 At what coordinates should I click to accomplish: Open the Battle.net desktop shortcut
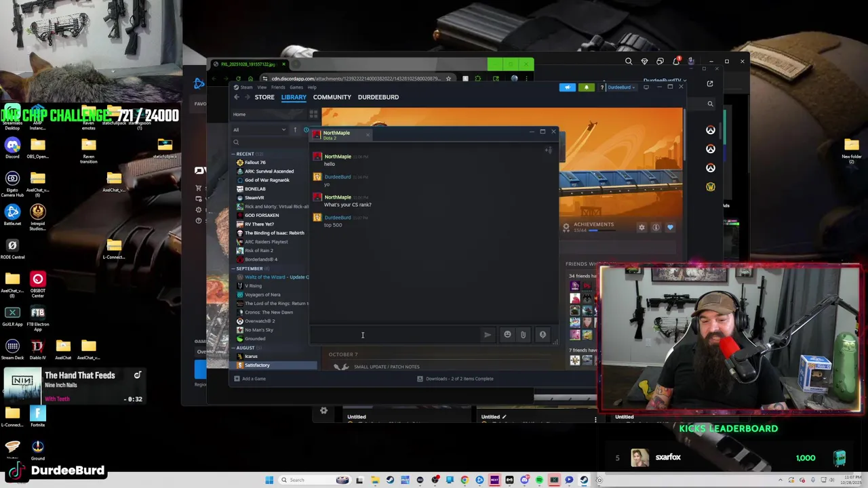[x=12, y=215]
